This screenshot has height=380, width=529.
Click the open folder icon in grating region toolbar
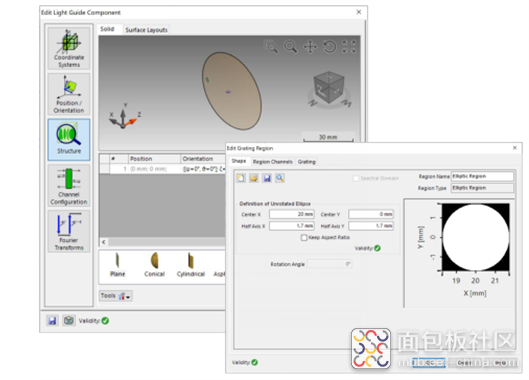254,178
